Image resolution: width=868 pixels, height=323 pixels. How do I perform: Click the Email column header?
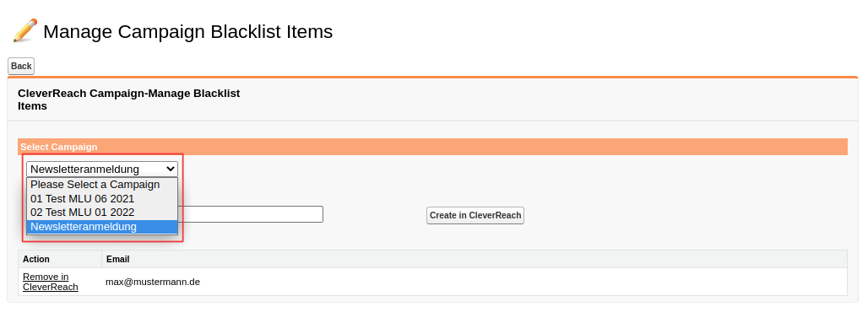118,259
